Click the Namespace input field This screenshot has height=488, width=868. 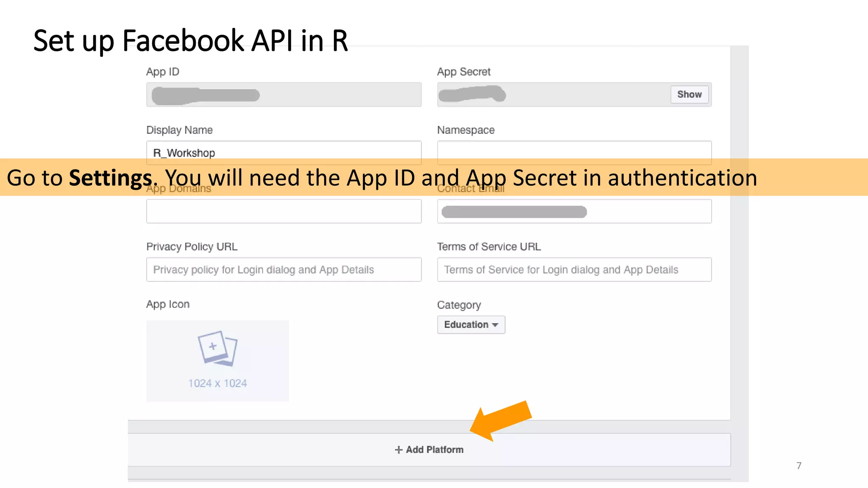[574, 152]
